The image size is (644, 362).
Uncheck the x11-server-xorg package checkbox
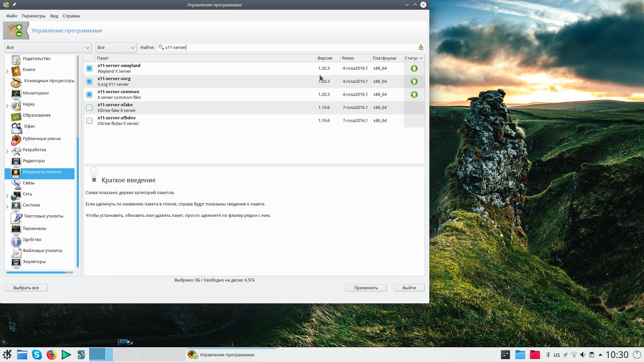[89, 81]
